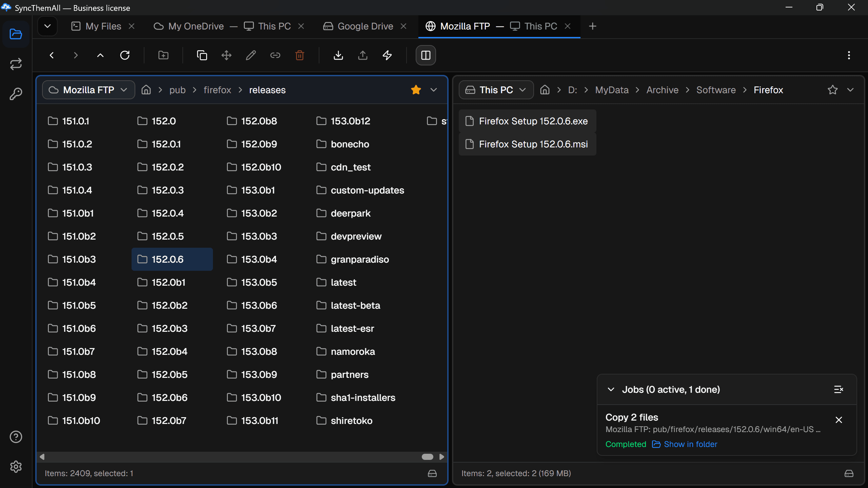Image resolution: width=868 pixels, height=488 pixels.
Task: Click the Upload toolbar icon
Action: click(x=363, y=55)
